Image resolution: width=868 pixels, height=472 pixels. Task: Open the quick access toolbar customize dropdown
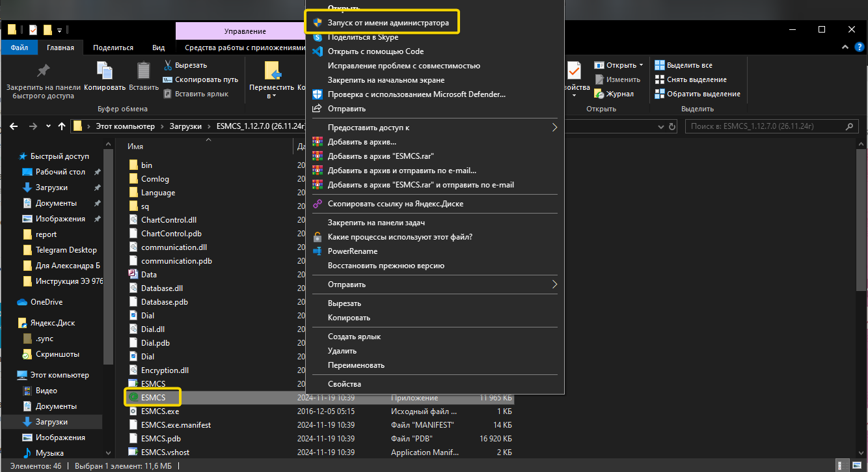(x=60, y=30)
